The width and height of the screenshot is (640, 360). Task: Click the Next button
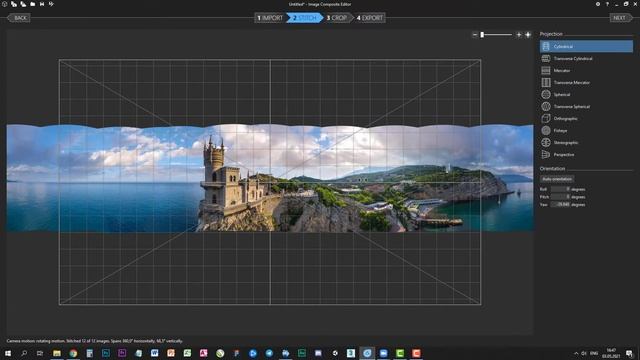[620, 18]
